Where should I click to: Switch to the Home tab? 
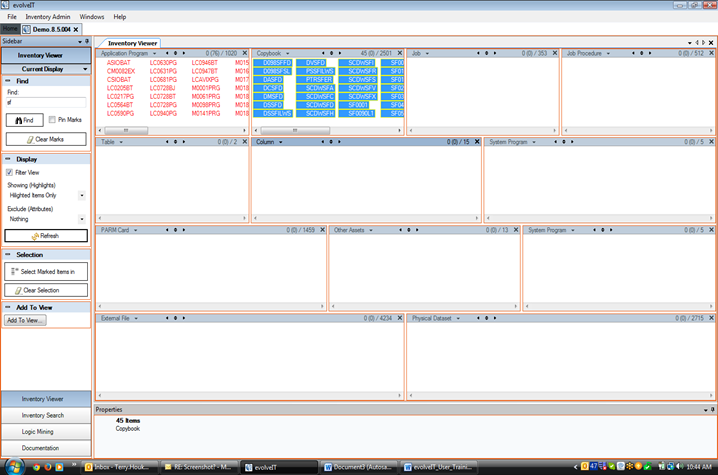pyautogui.click(x=10, y=29)
